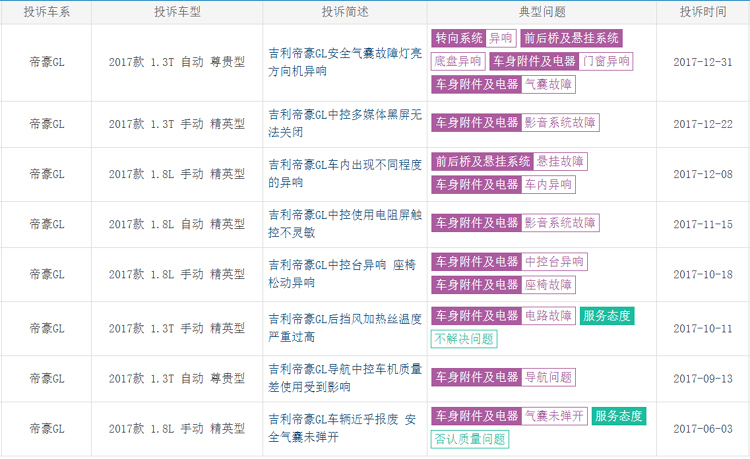Click the 典型问题 column header
Screen dimensions: 750x459
(x=542, y=12)
